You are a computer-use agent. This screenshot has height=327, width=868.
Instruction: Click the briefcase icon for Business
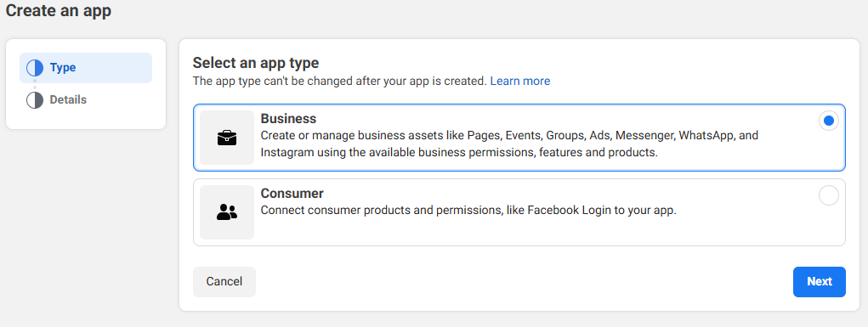(227, 138)
